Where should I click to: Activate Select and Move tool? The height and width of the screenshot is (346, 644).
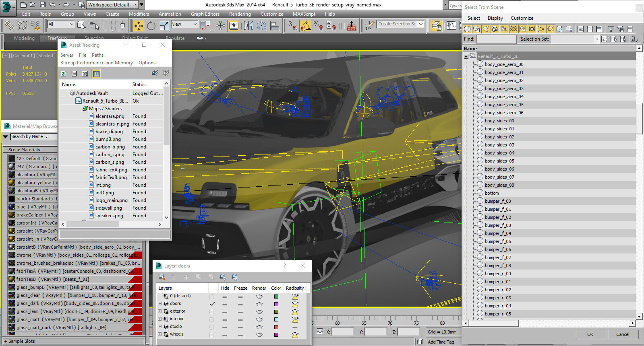138,26
